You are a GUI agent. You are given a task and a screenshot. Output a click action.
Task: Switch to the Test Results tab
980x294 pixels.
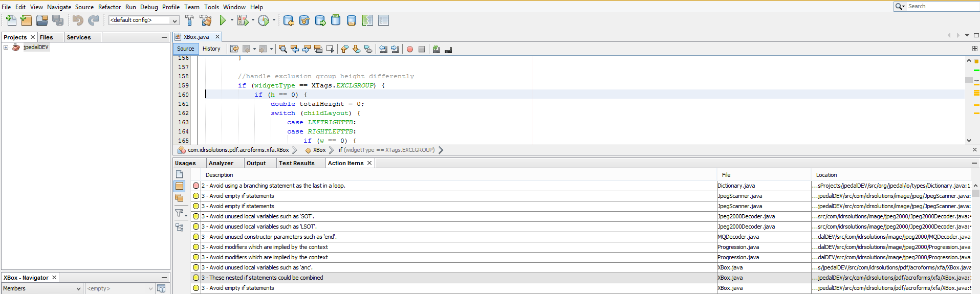pyautogui.click(x=297, y=163)
